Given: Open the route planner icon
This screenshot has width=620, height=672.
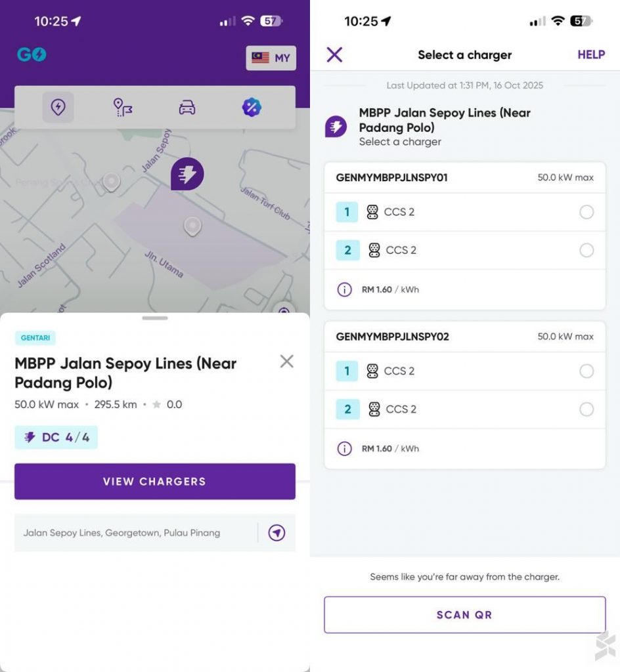Looking at the screenshot, I should tap(123, 107).
